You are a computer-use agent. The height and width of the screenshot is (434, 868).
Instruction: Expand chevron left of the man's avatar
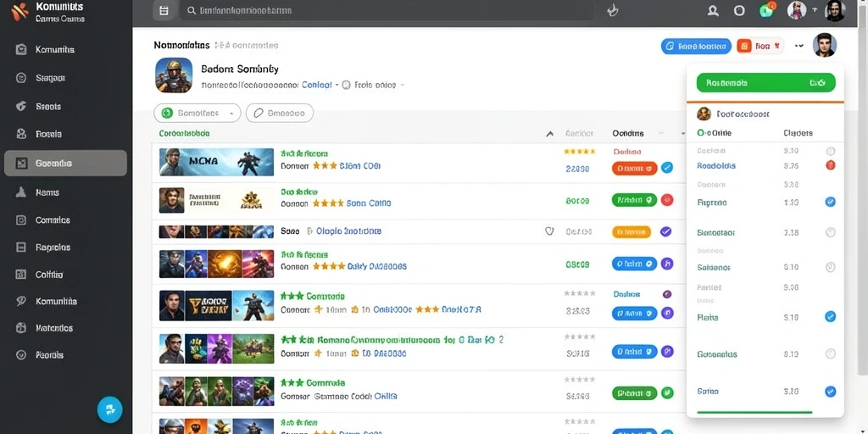point(798,46)
